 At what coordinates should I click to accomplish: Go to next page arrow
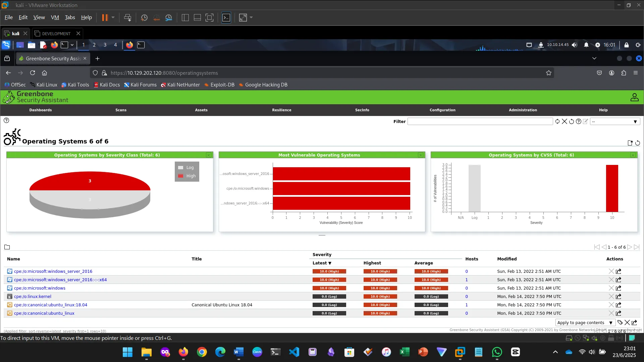pyautogui.click(x=630, y=247)
